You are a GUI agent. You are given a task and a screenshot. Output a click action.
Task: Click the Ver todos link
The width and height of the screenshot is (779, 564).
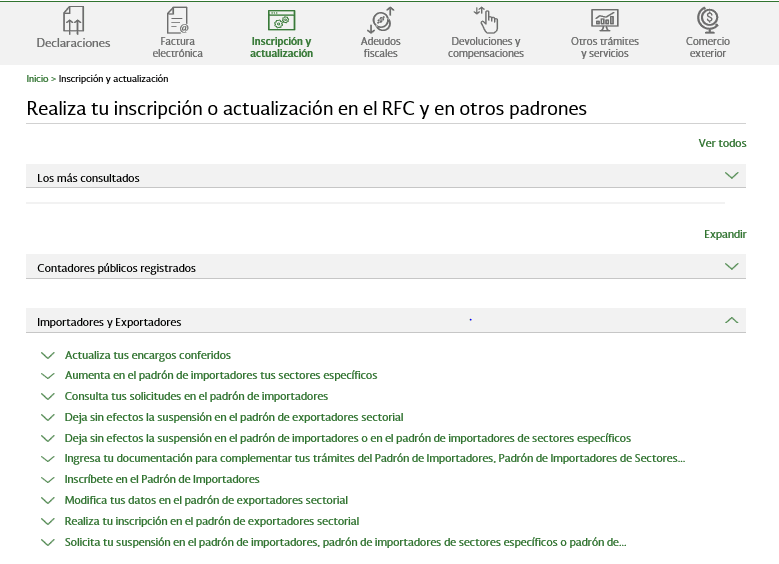point(722,143)
